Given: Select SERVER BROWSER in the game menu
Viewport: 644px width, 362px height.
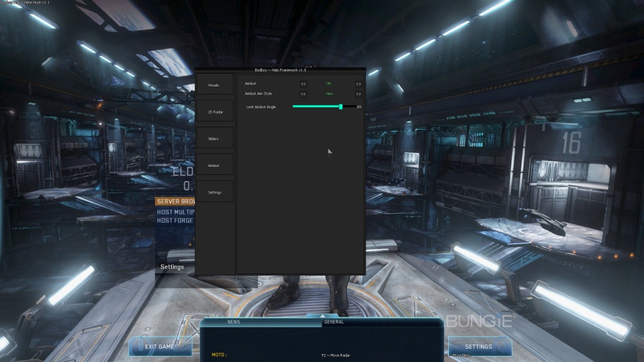Looking at the screenshot, I should click(175, 201).
